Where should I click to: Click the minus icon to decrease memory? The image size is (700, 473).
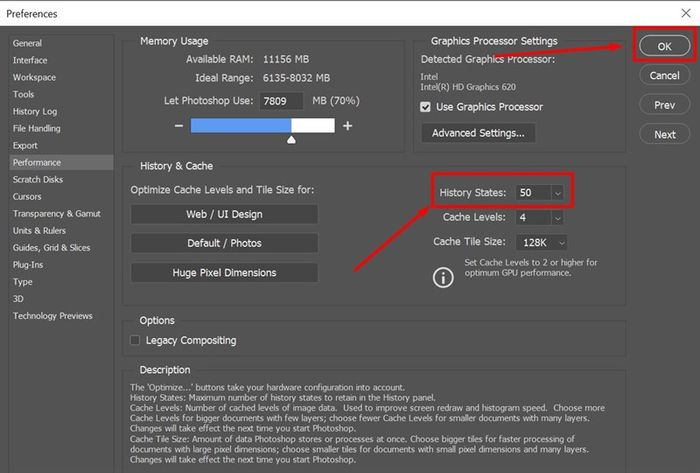coord(179,126)
